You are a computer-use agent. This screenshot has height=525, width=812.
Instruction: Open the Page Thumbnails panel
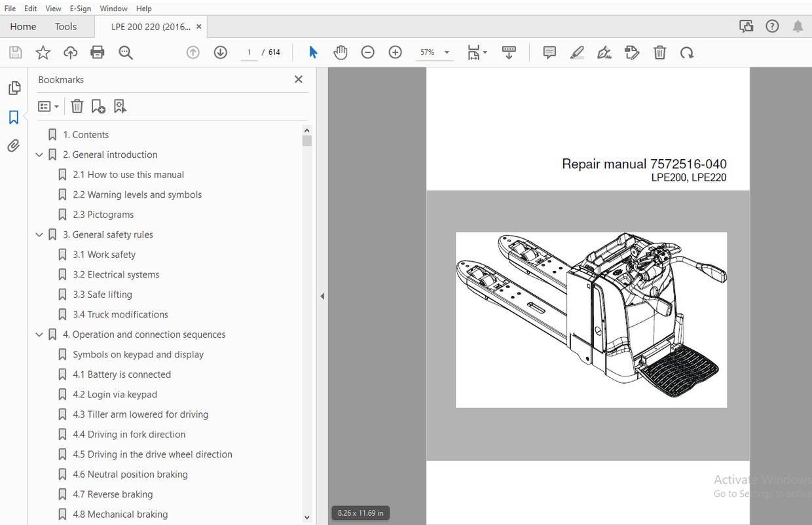click(x=14, y=88)
